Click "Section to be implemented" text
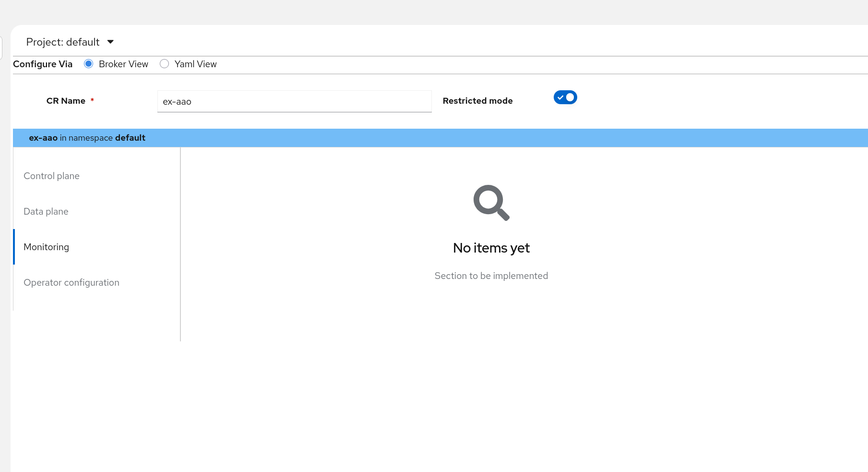 tap(491, 276)
